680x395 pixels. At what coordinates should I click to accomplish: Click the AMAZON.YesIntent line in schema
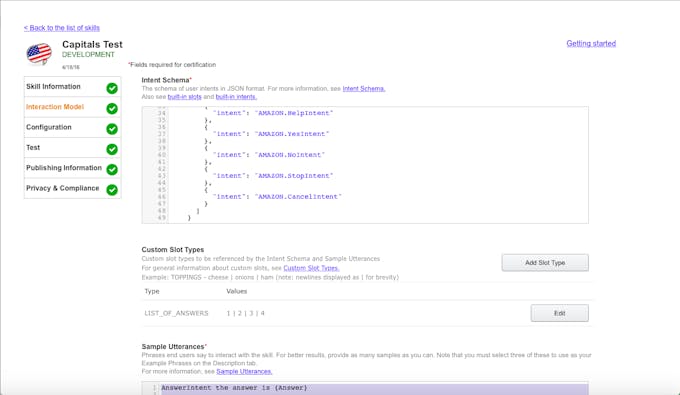pos(271,134)
